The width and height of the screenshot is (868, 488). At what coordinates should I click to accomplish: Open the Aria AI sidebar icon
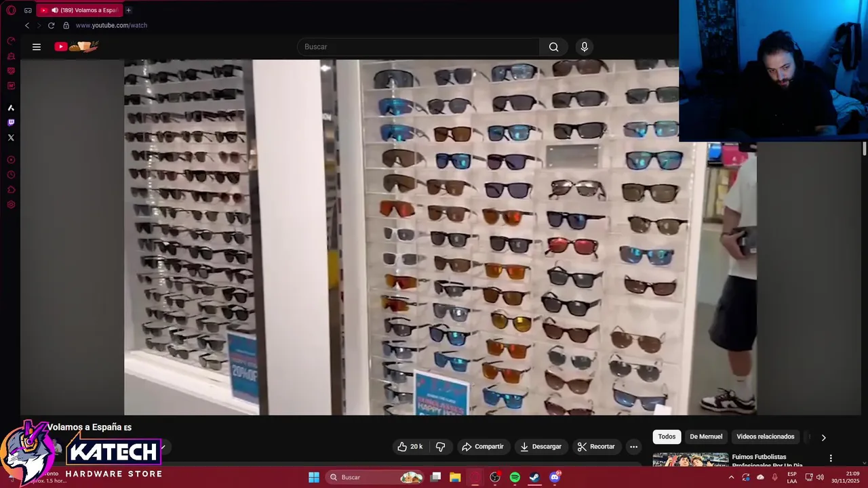pyautogui.click(x=11, y=108)
